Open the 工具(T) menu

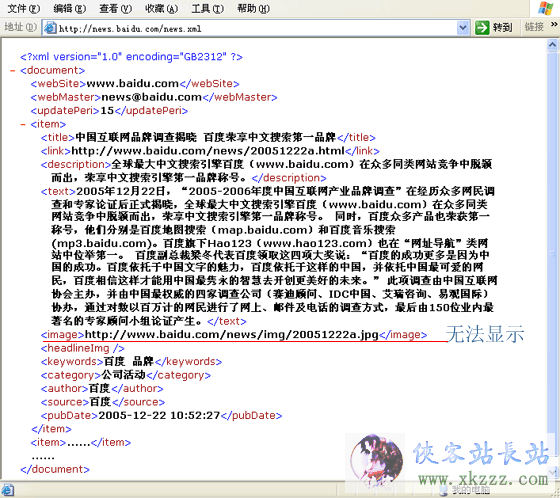(208, 9)
